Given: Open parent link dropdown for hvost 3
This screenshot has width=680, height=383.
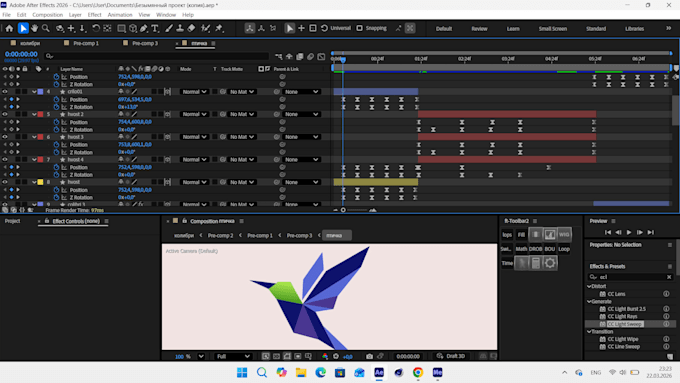Looking at the screenshot, I should [302, 137].
